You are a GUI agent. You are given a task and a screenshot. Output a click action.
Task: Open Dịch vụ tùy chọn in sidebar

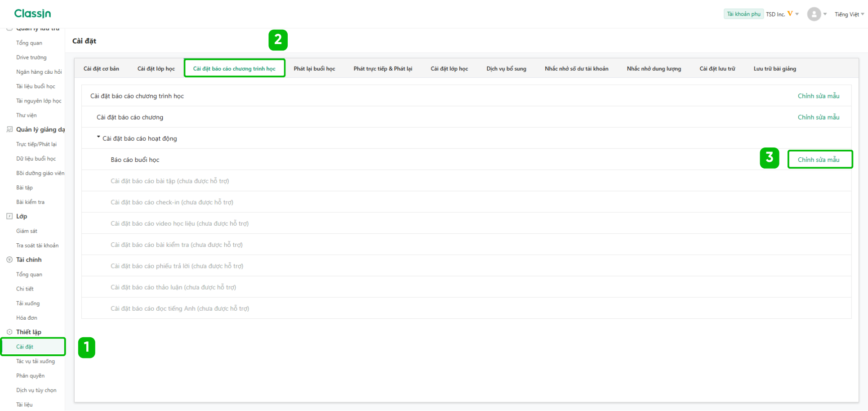coord(36,390)
